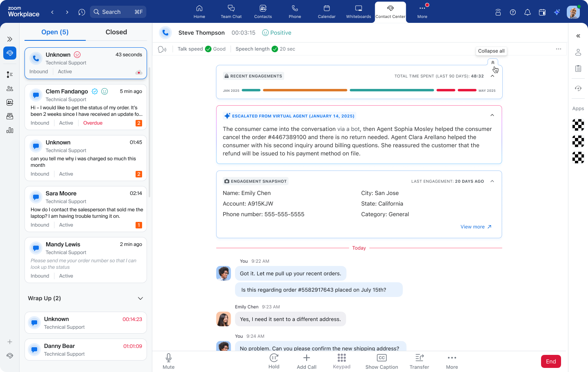
Task: Collapse the Escalated From Virtual Agent card
Action: [x=492, y=115]
